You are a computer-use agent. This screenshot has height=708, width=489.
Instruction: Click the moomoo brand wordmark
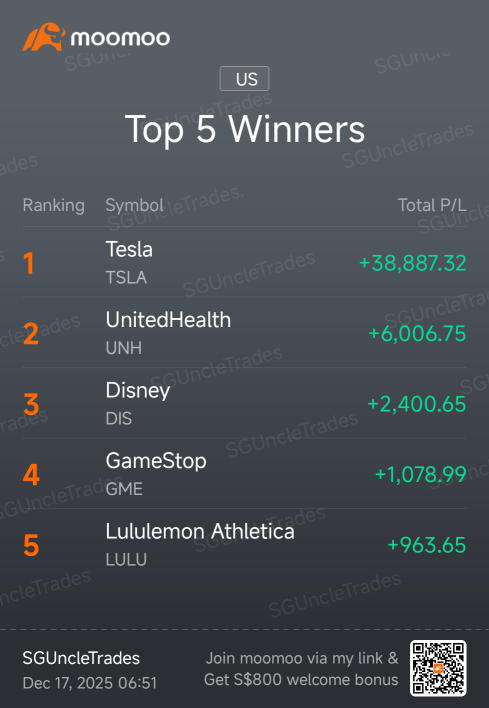(121, 38)
